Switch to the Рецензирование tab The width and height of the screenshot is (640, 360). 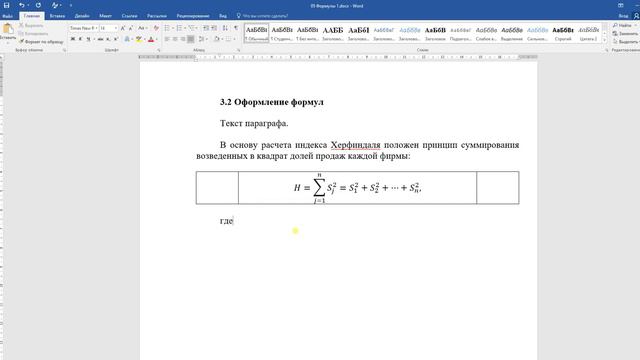pos(193,16)
